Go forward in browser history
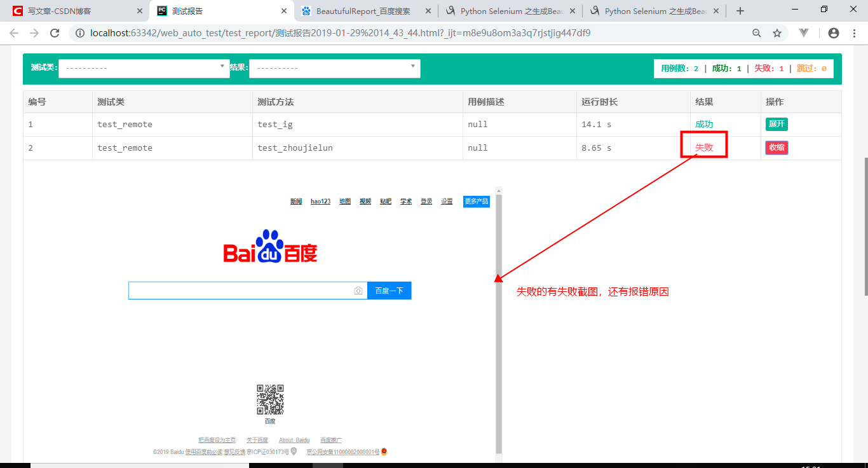 (x=34, y=33)
